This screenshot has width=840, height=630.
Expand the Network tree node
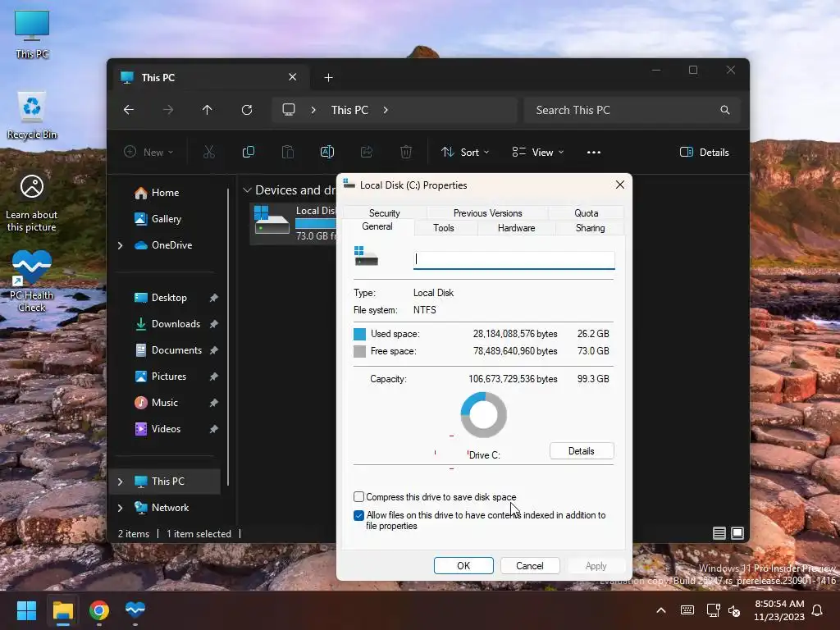[120, 508]
